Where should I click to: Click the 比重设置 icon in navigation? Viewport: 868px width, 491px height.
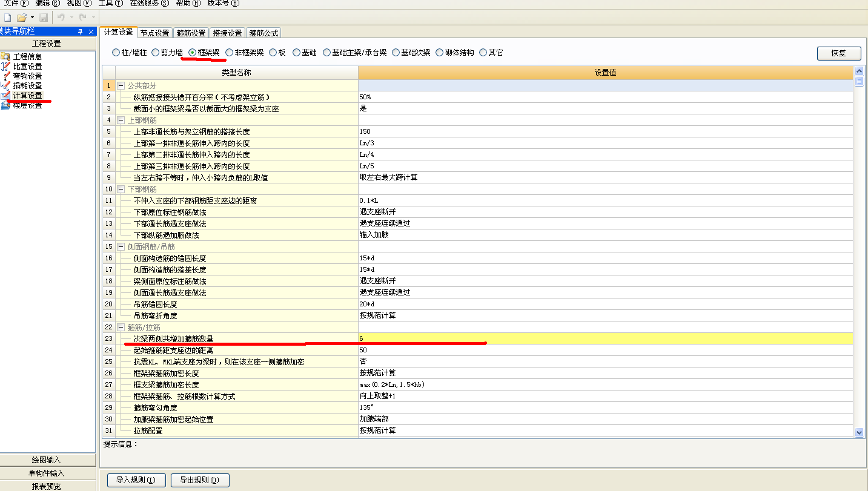[6, 66]
